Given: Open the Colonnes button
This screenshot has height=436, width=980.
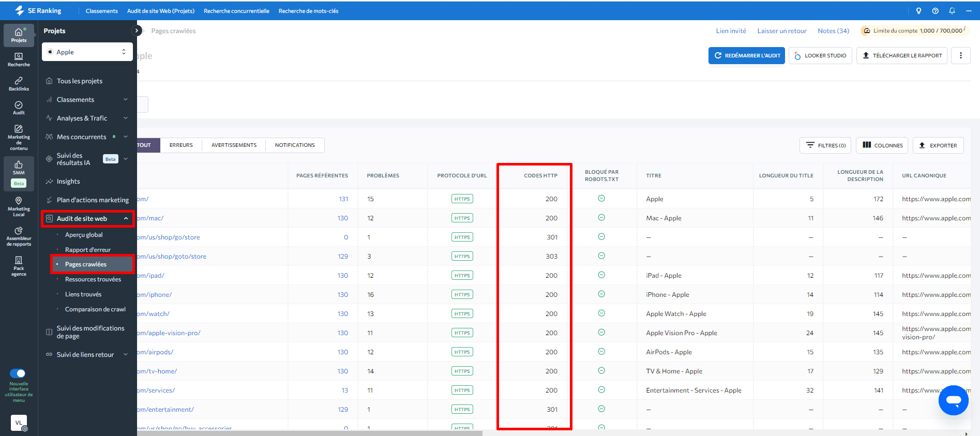Looking at the screenshot, I should 882,145.
